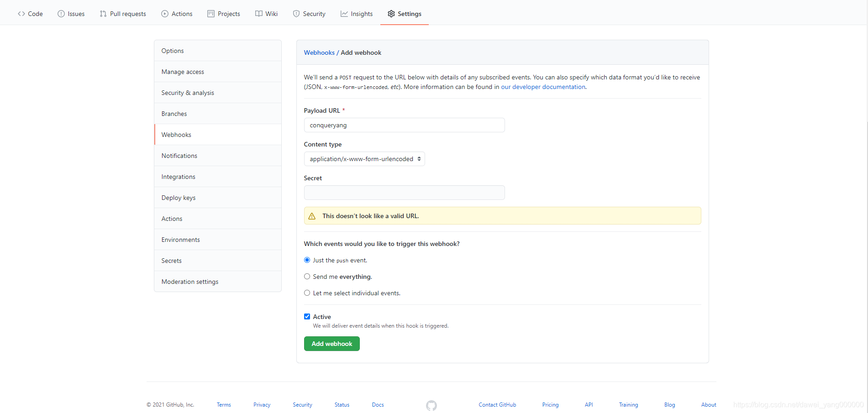Viewport: 868px width, 413px height.
Task: Open the Training footer link
Action: click(628, 405)
